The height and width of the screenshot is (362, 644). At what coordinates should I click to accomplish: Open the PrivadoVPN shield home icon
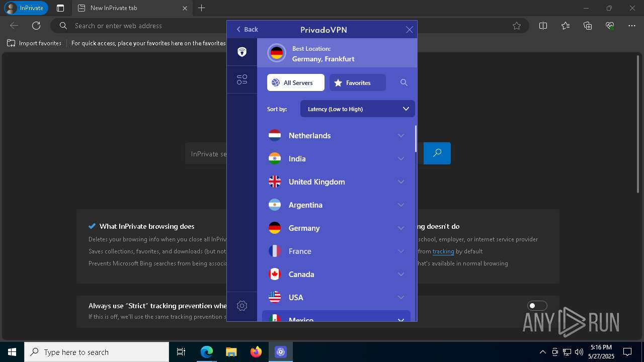pyautogui.click(x=242, y=52)
